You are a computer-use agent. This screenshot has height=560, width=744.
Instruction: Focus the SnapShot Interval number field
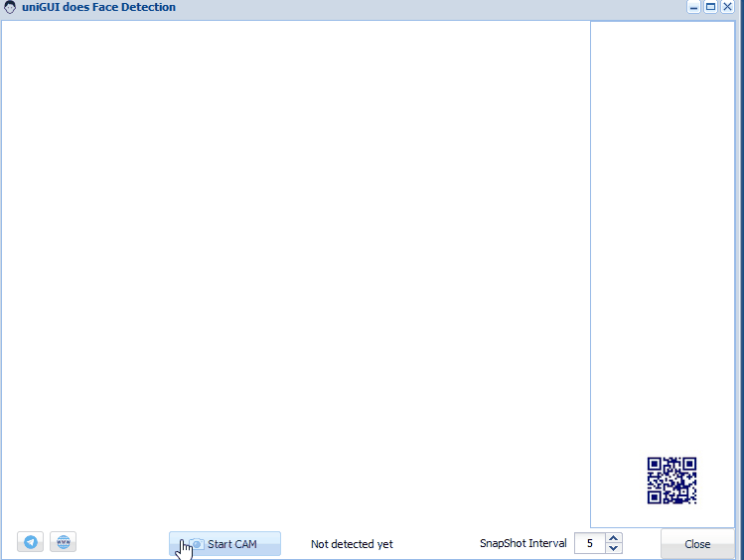point(589,543)
